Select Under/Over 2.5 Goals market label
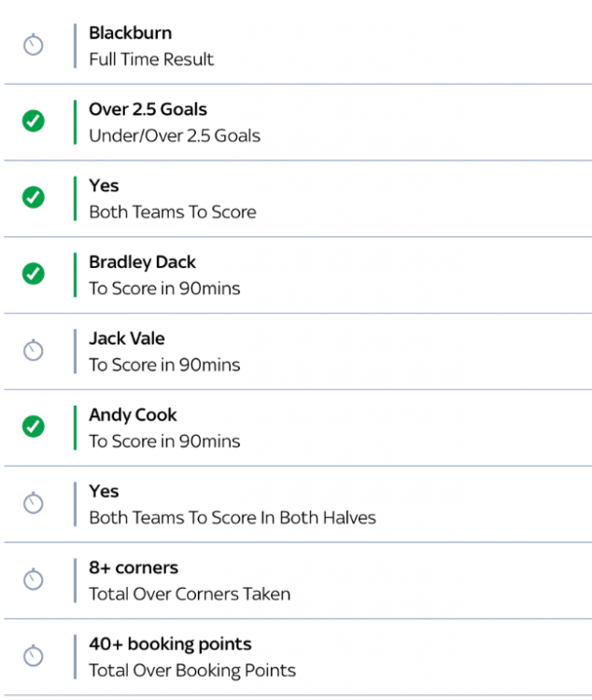 tap(175, 135)
